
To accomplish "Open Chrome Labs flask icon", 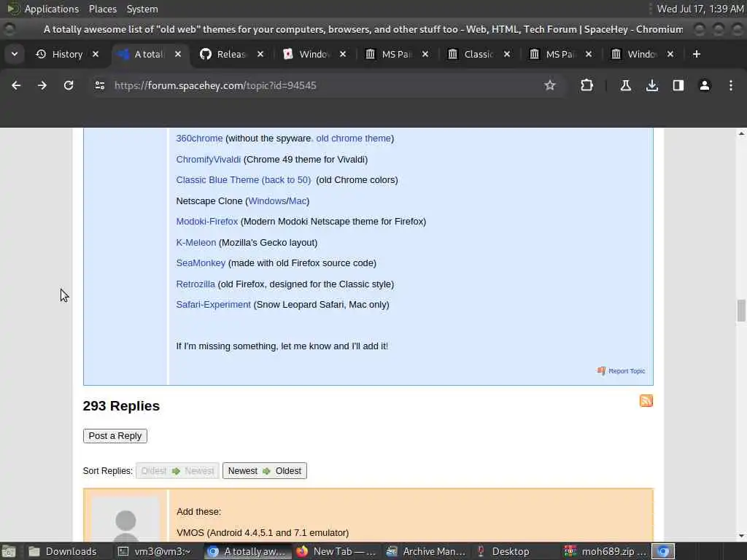I will [625, 85].
